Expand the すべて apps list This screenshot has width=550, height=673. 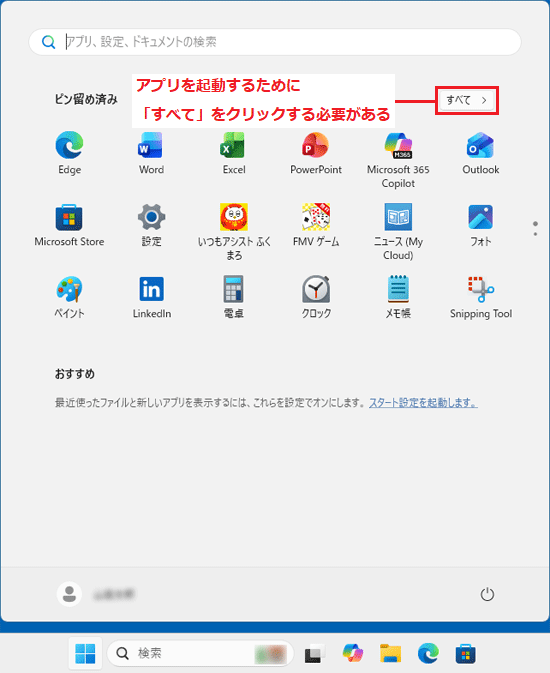pos(467,100)
